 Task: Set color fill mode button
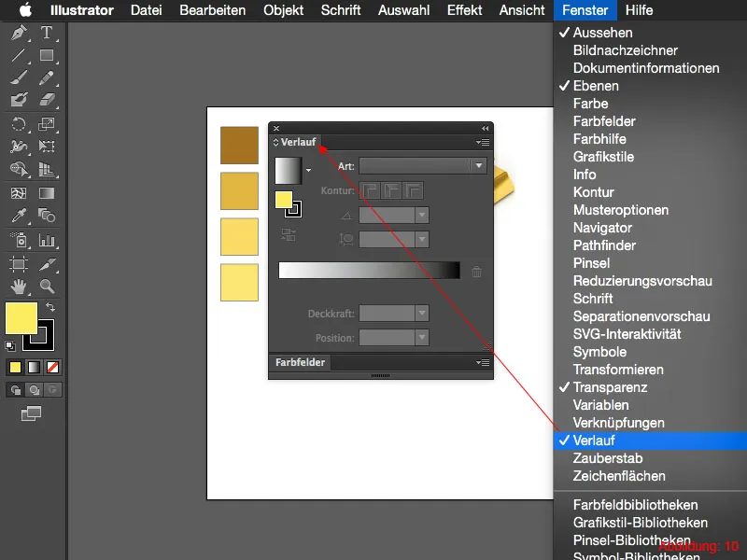pos(15,367)
